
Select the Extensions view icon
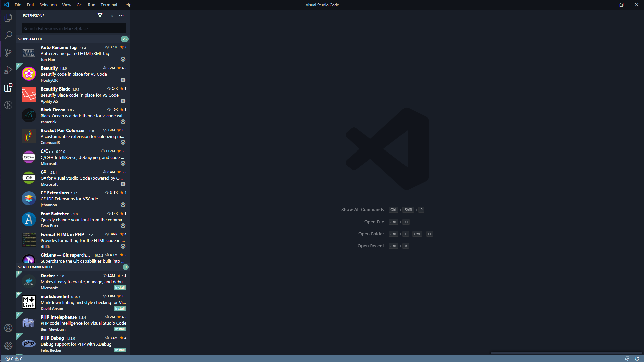pyautogui.click(x=8, y=87)
